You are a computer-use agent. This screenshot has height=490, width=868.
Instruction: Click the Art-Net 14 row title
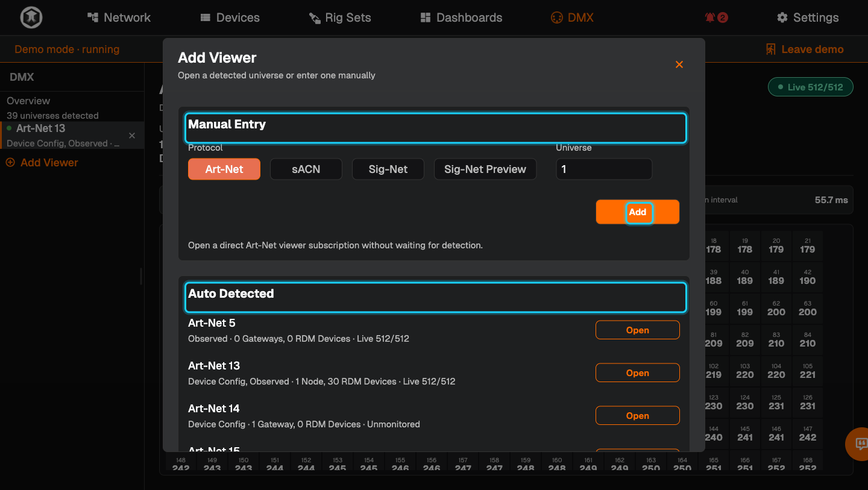(214, 409)
